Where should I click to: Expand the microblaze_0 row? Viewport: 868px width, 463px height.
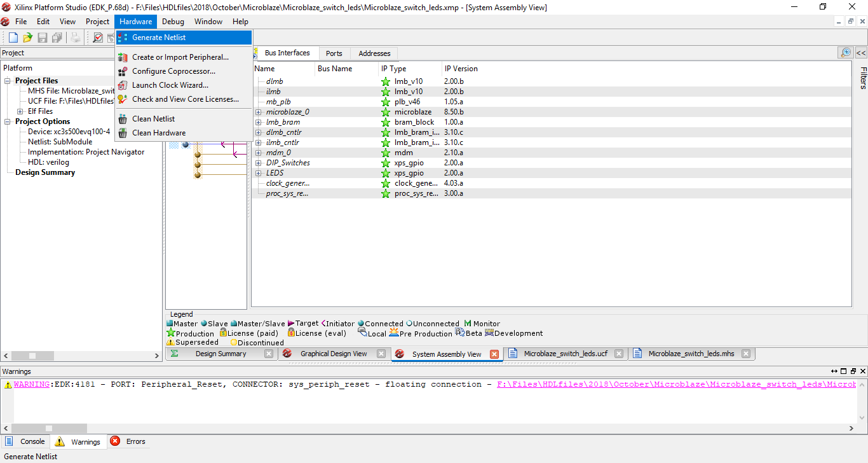[x=259, y=112]
